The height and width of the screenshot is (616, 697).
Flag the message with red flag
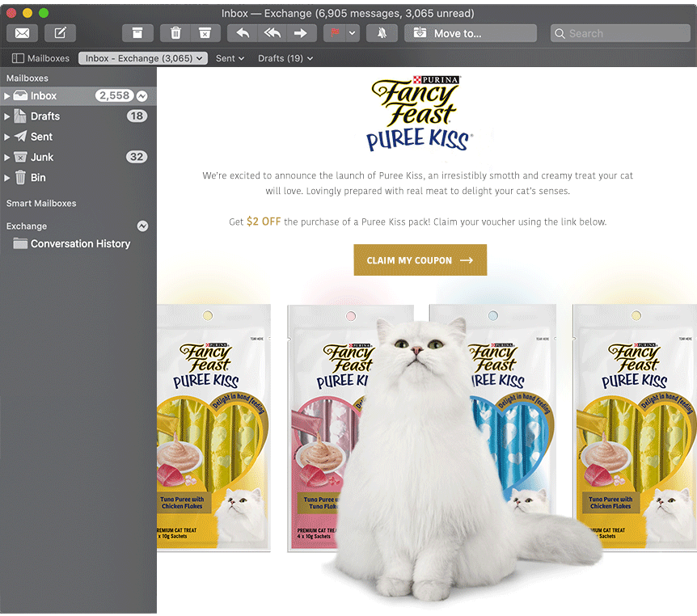(x=335, y=33)
